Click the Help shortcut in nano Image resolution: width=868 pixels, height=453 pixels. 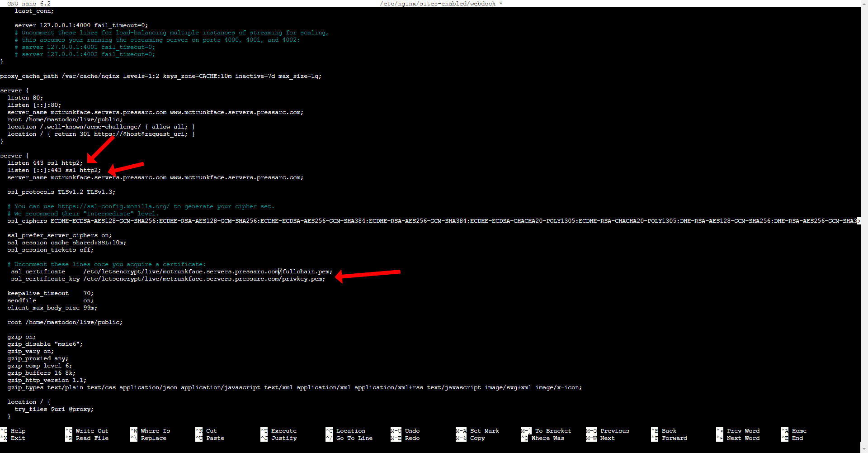(x=18, y=431)
